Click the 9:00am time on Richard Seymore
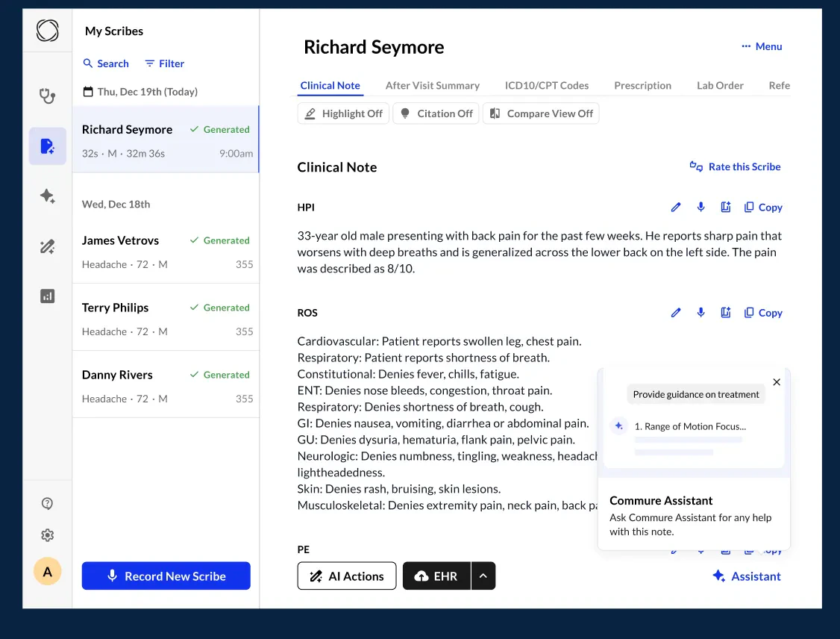 click(x=236, y=153)
